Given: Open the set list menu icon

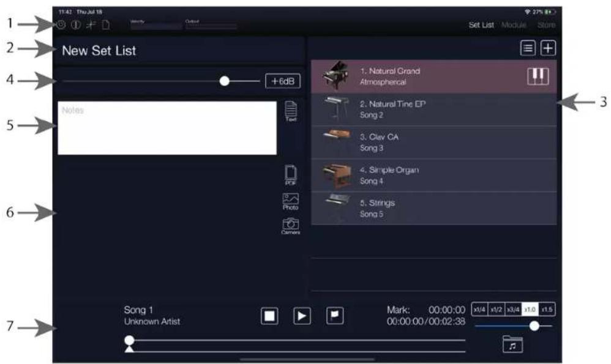Looking at the screenshot, I should [x=528, y=50].
